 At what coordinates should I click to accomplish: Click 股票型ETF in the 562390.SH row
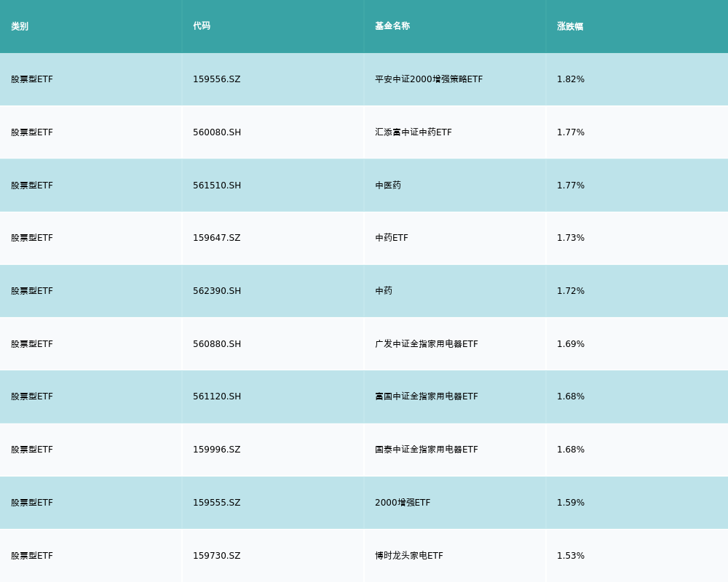coord(32,291)
